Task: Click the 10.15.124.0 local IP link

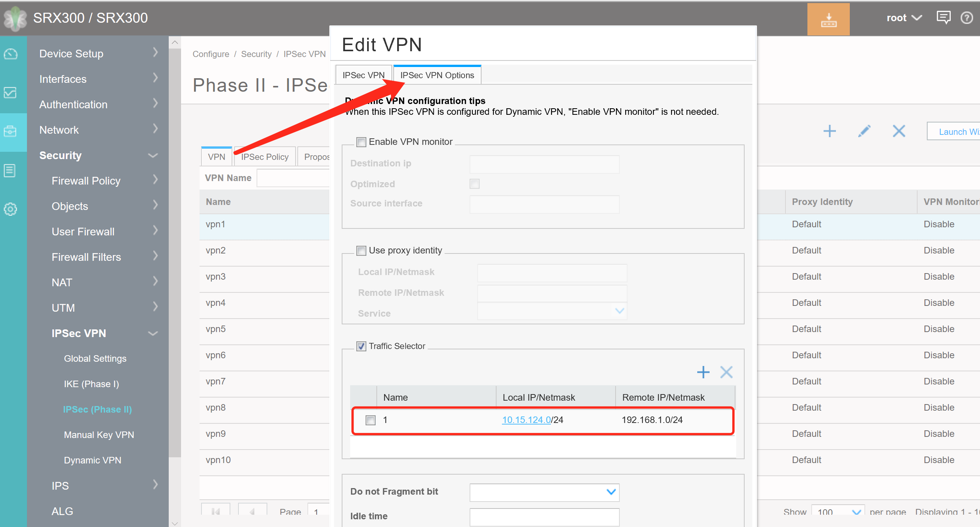Action: click(x=526, y=420)
